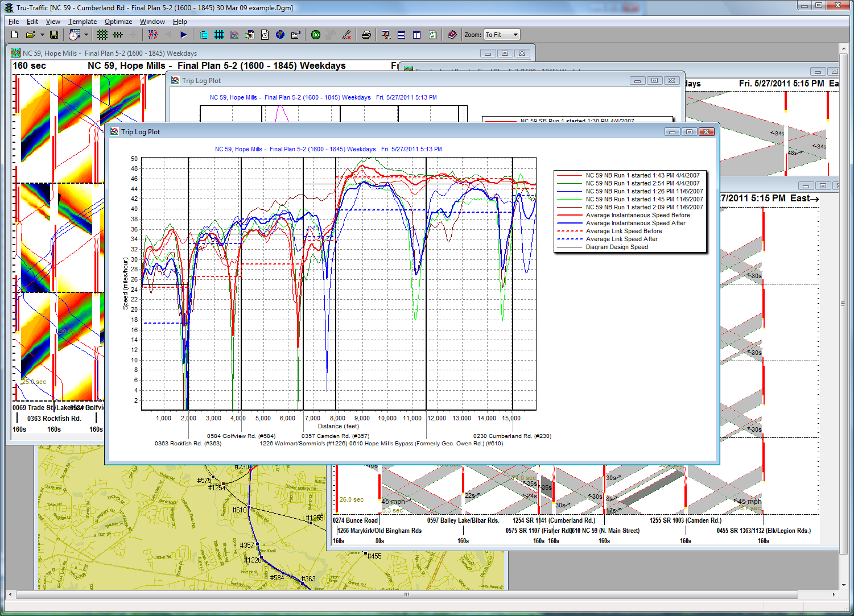Expand the dropdown next to the clock icon
The image size is (854, 616).
85,35
